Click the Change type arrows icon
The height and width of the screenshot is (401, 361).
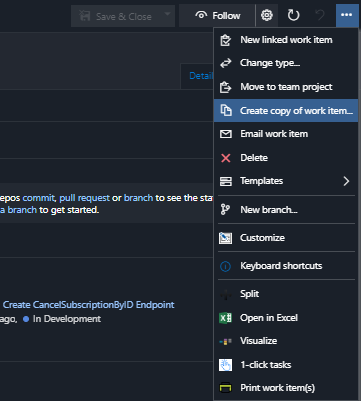[x=226, y=63]
